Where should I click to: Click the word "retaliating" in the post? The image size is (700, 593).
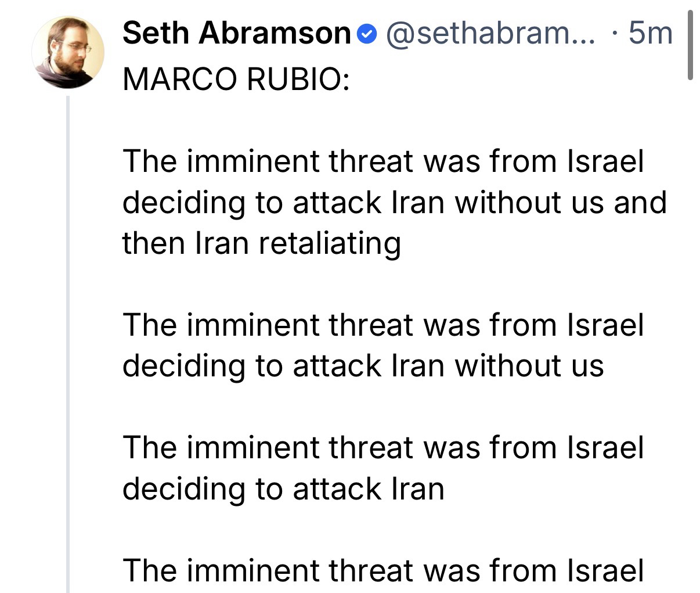pos(329,243)
